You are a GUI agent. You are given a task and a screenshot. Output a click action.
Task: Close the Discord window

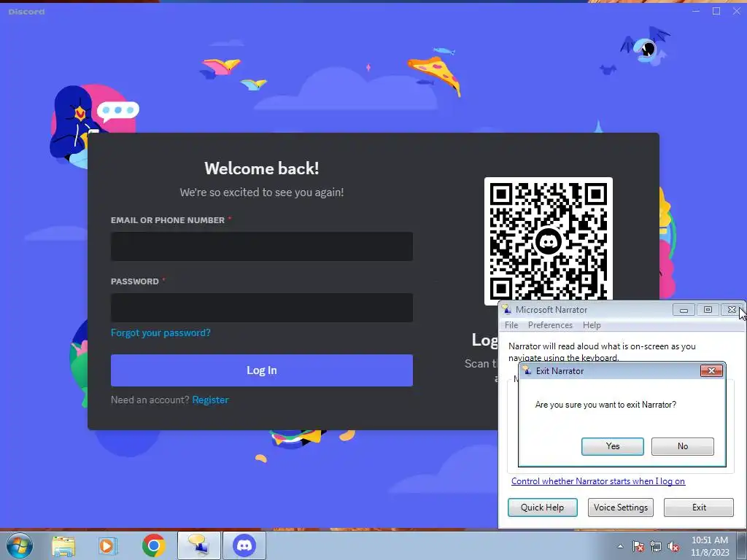pyautogui.click(x=737, y=11)
